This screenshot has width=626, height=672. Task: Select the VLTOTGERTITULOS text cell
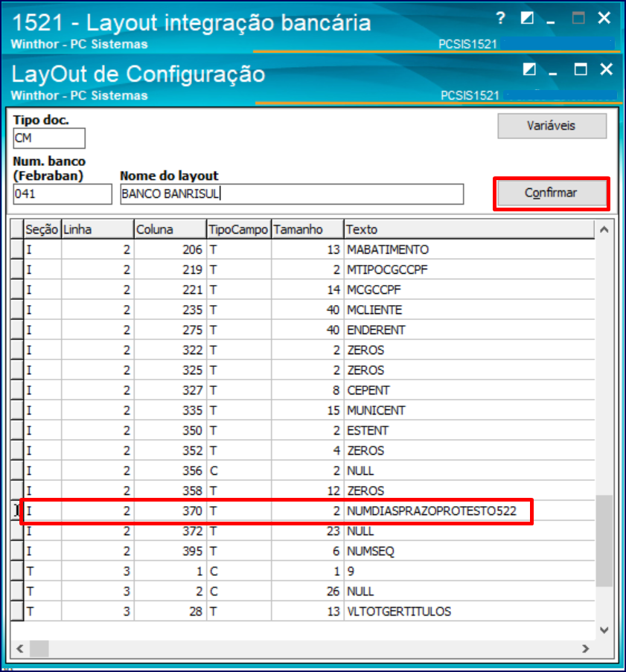point(469,612)
